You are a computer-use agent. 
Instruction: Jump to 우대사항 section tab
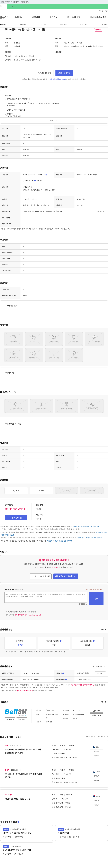[x=43, y=25]
